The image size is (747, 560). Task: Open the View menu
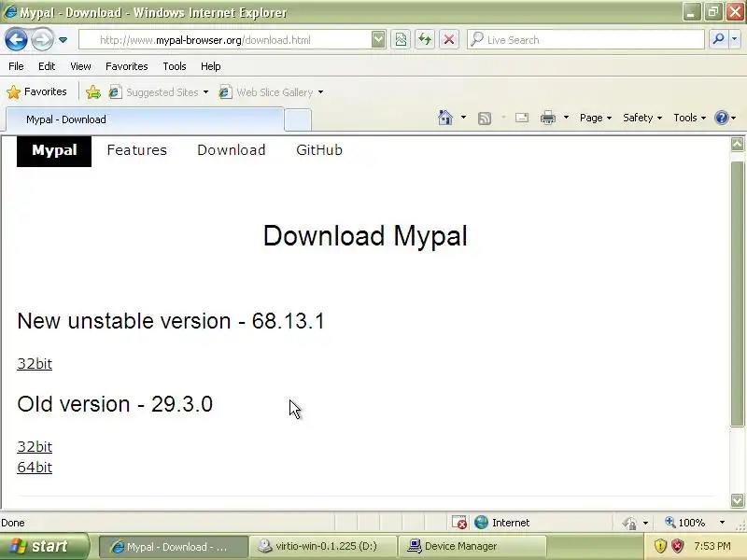pos(80,66)
